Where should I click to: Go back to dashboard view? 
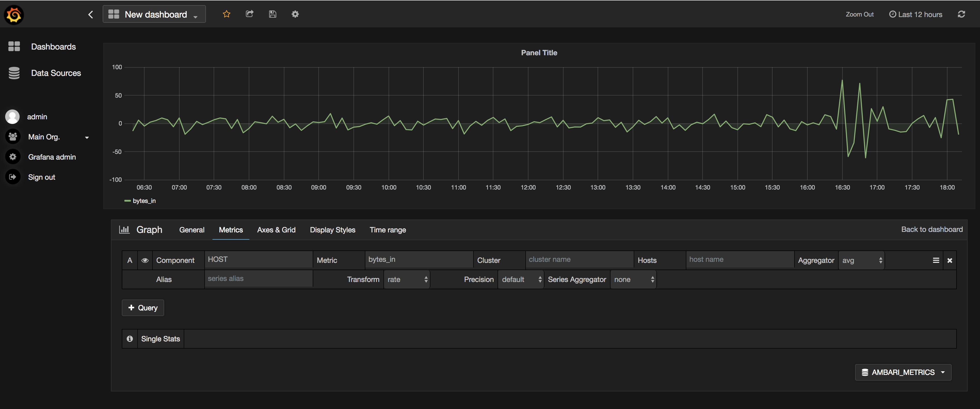(x=932, y=229)
